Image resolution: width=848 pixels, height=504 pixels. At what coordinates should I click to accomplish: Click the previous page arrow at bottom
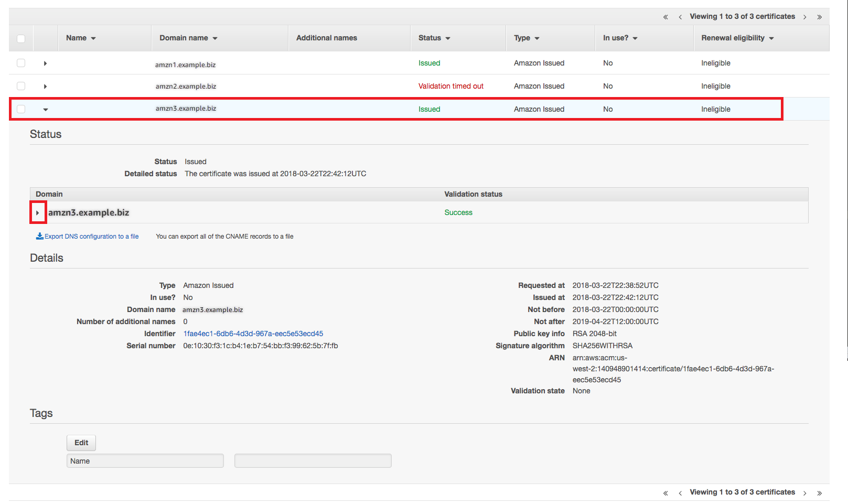pyautogui.click(x=680, y=492)
